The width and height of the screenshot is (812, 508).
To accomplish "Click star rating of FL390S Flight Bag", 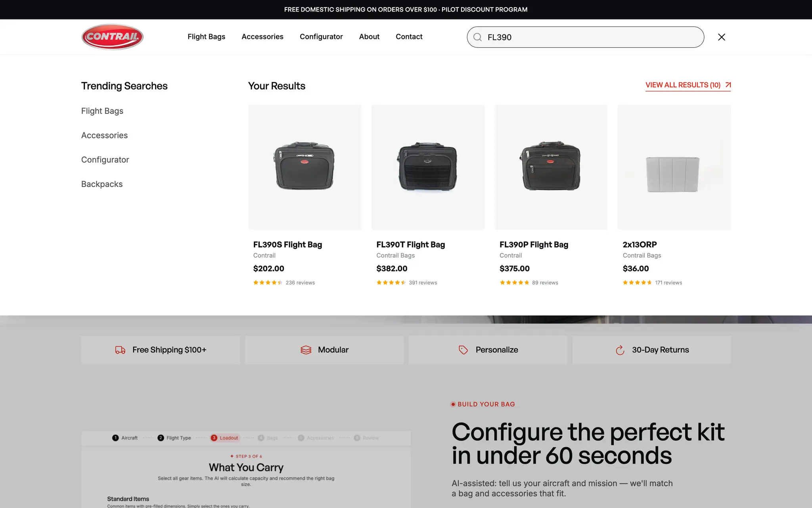I will tap(268, 283).
